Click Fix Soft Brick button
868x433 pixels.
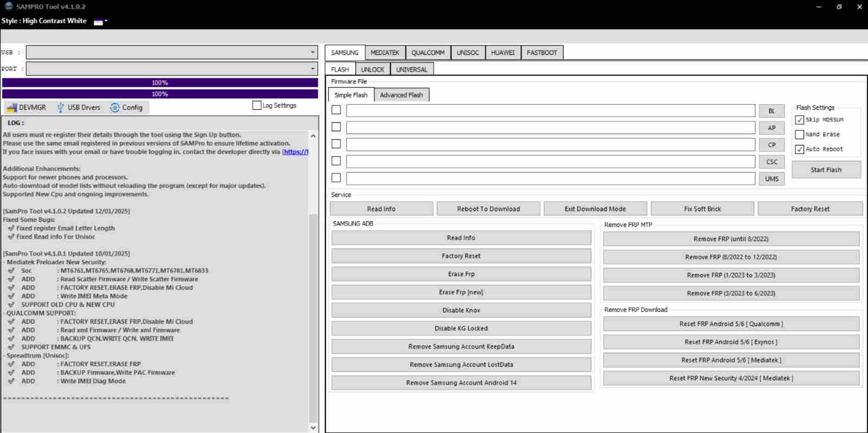(703, 209)
